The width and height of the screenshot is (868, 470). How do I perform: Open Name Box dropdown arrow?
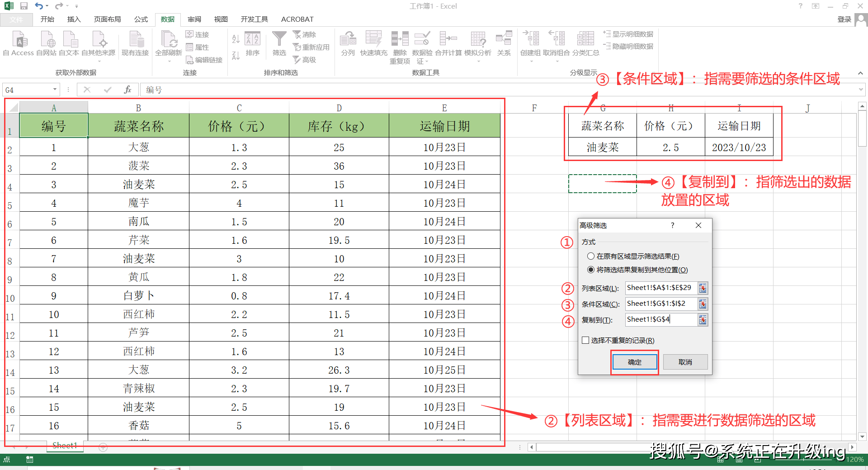pyautogui.click(x=55, y=90)
